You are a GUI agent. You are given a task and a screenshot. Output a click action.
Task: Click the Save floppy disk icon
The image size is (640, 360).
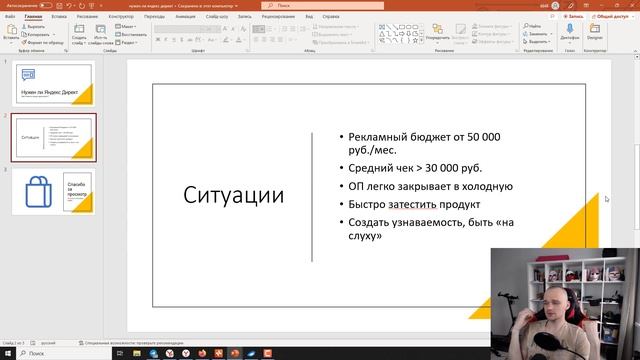tap(60, 6)
